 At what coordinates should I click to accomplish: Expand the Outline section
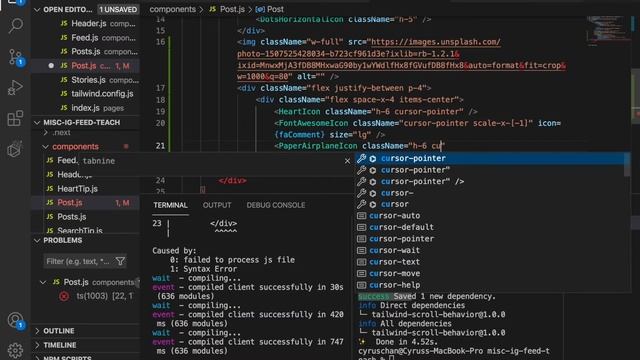point(37,331)
